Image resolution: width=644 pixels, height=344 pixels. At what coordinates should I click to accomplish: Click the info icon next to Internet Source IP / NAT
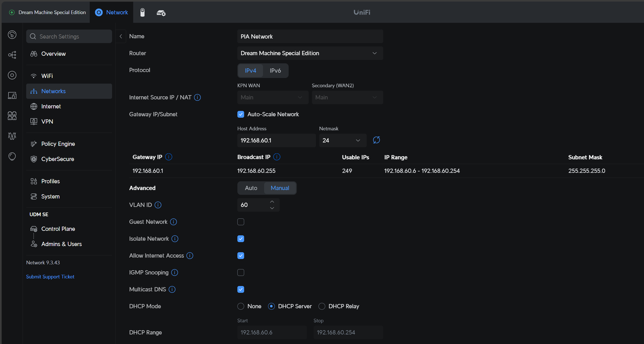197,97
